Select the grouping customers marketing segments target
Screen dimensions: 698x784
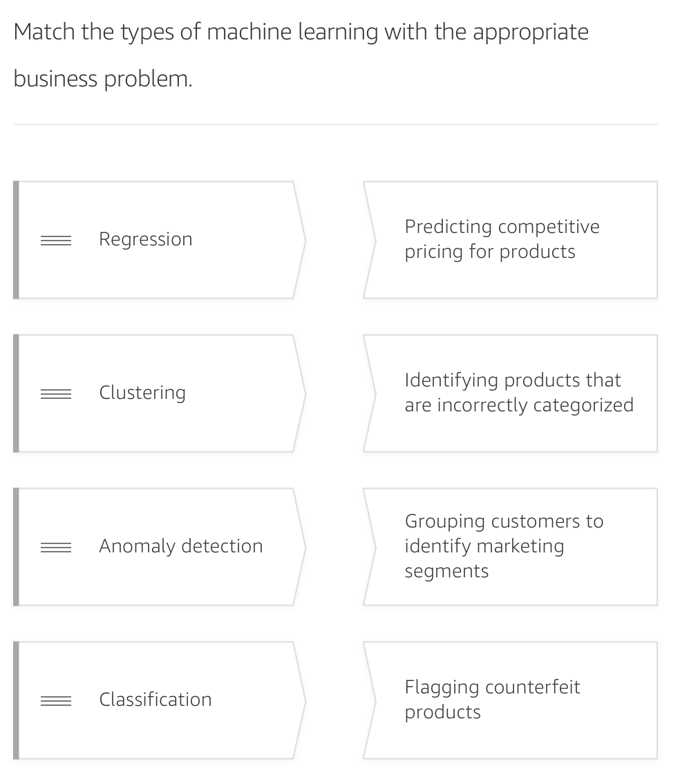pyautogui.click(x=511, y=546)
